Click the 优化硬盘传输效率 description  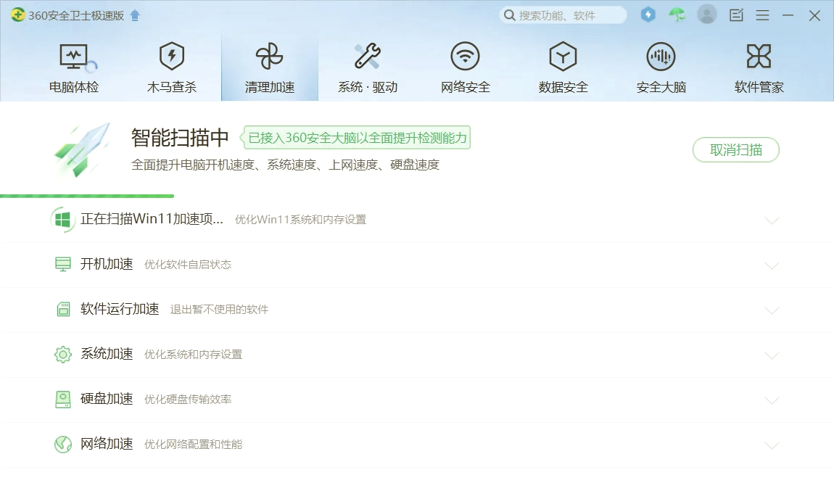(x=188, y=400)
